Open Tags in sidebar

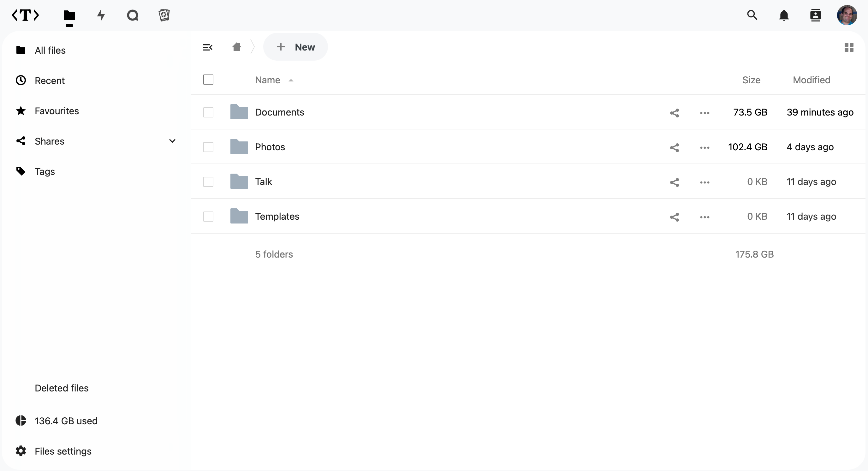(x=96, y=171)
